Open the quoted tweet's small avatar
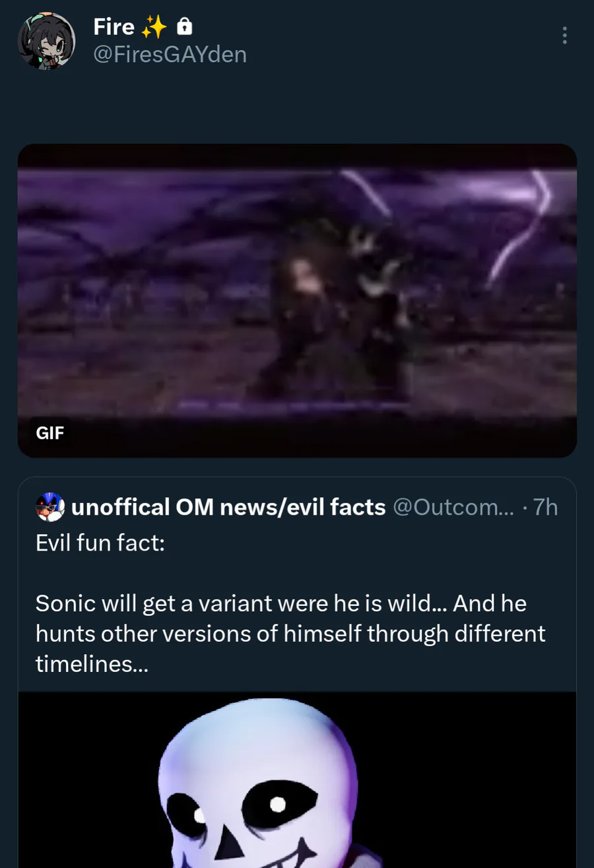This screenshot has width=594, height=868. coord(49,507)
